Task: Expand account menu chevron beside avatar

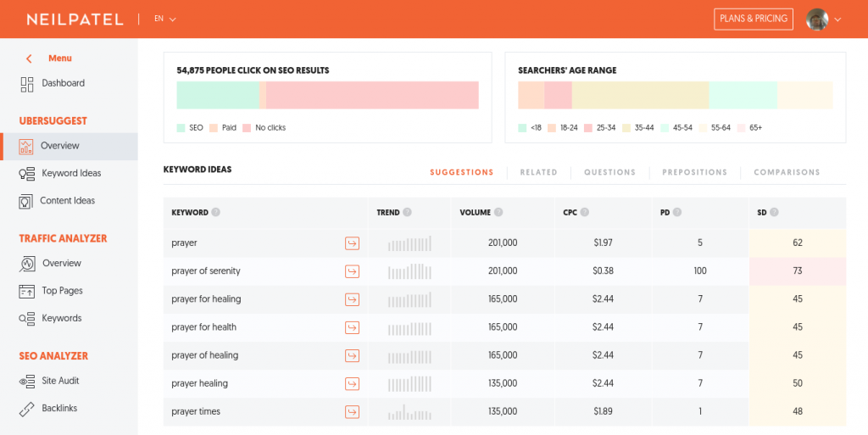Action: point(837,20)
